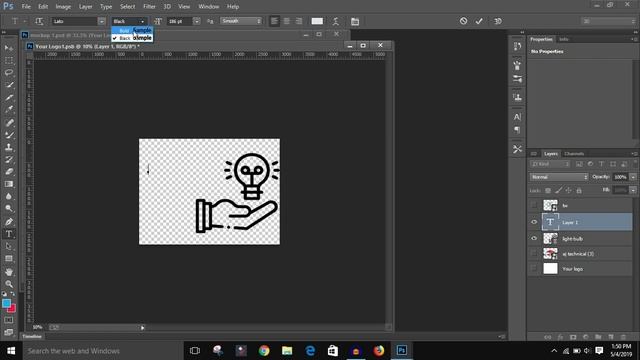640x360 pixels.
Task: Show the bv layer
Action: click(533, 205)
